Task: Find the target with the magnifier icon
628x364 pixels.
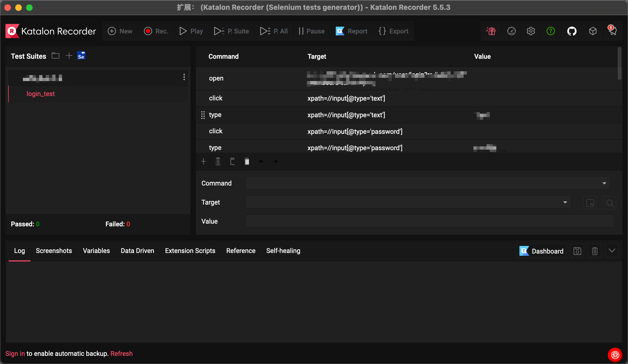Action: point(610,203)
